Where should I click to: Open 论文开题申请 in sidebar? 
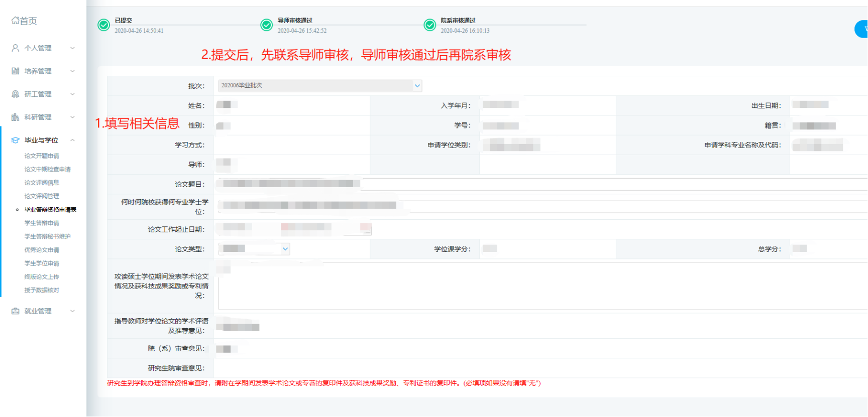(42, 156)
